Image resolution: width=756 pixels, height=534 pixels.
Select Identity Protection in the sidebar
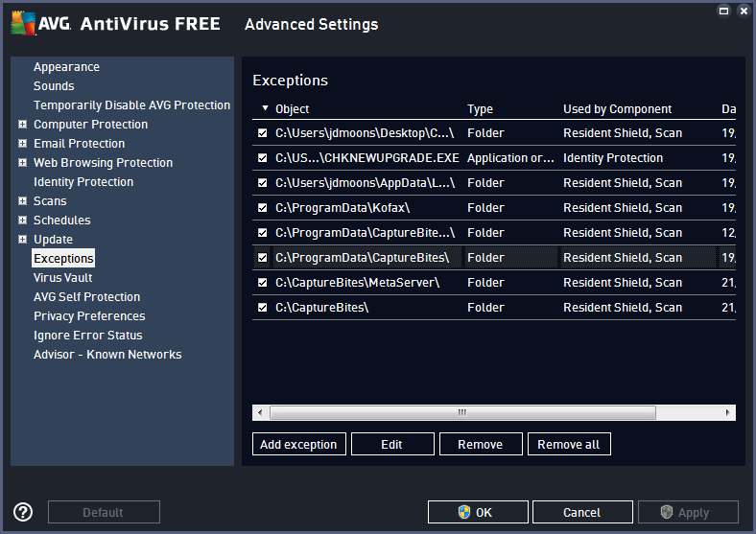pyautogui.click(x=83, y=182)
